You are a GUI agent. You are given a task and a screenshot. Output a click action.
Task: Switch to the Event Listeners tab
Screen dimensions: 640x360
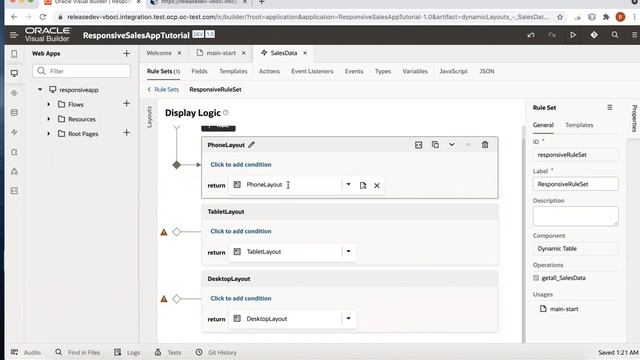click(x=312, y=71)
